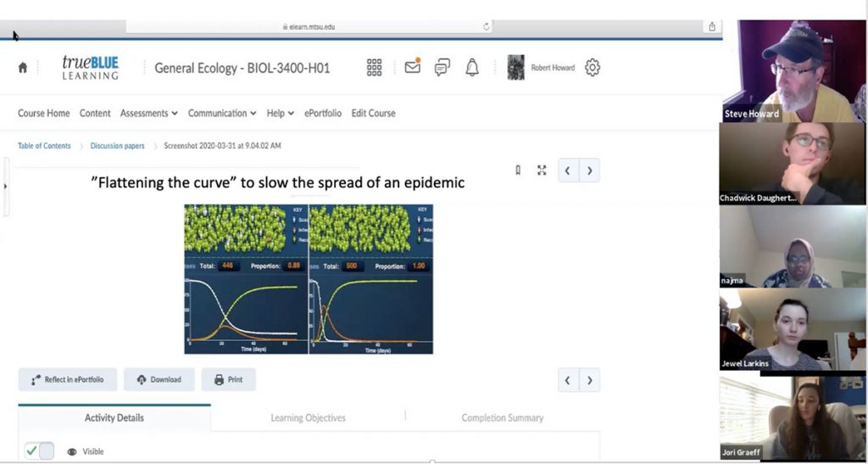Screen dimensions: 868x464
Task: Click the browser share icon
Action: click(x=712, y=26)
